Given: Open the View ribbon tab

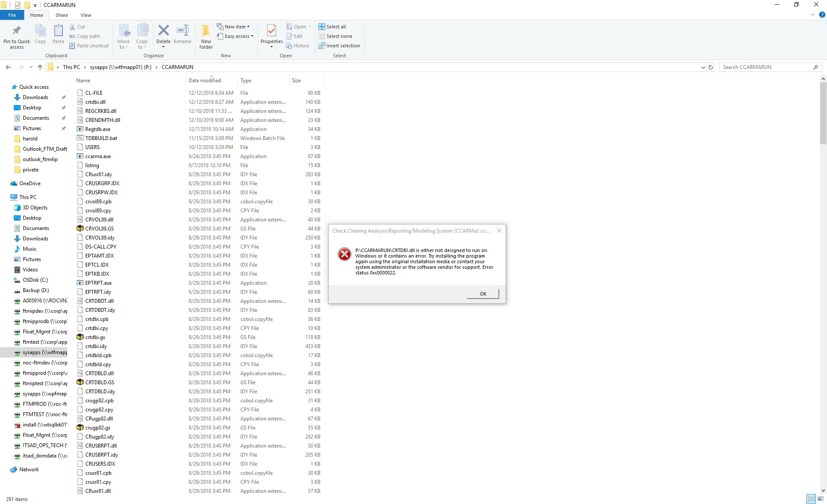Looking at the screenshot, I should coord(86,15).
